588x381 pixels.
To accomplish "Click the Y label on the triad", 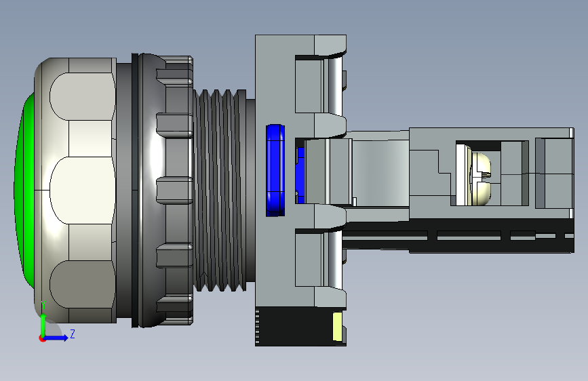I will click(x=43, y=305).
